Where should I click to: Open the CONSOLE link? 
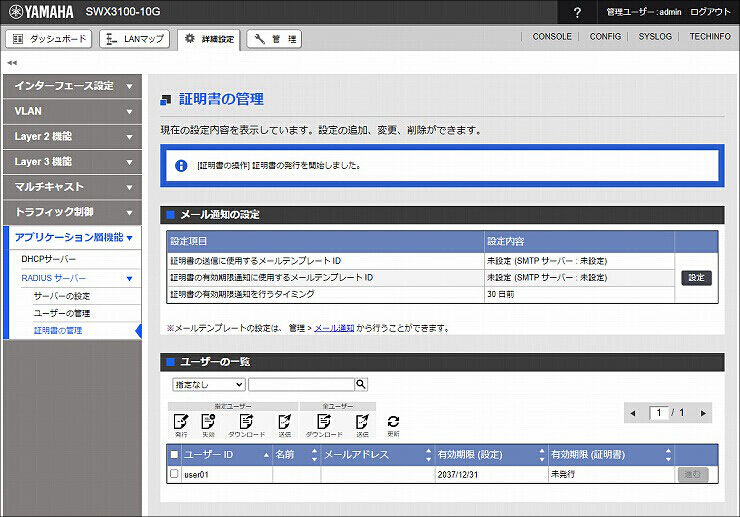(552, 36)
